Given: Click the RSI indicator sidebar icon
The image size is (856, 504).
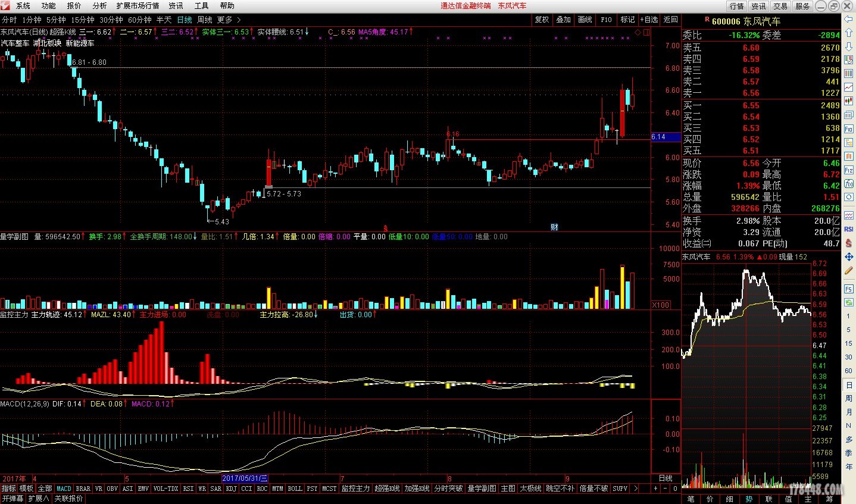Looking at the screenshot, I should (849, 228).
